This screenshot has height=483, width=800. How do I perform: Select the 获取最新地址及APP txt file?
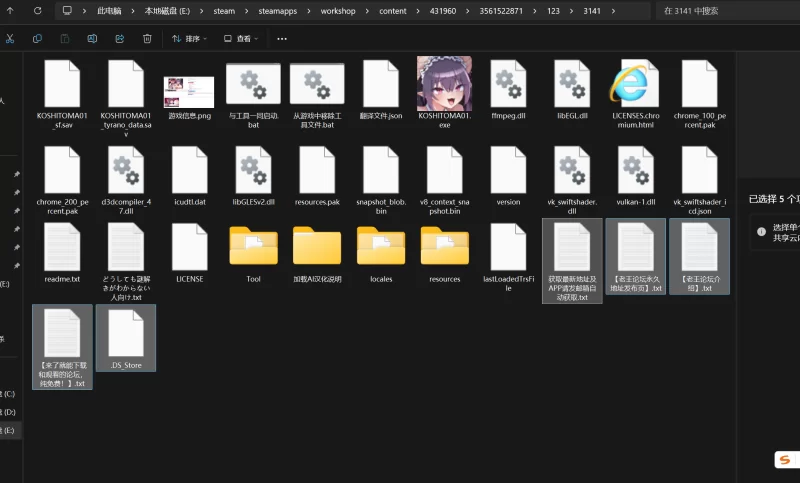coord(572,261)
